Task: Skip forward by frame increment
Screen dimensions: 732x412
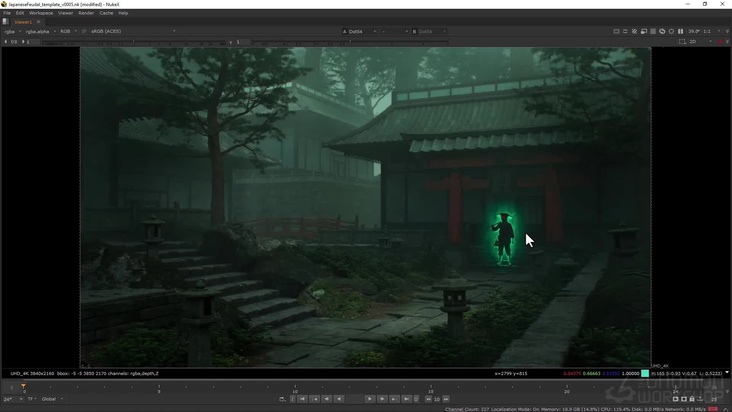Action: tap(446, 399)
